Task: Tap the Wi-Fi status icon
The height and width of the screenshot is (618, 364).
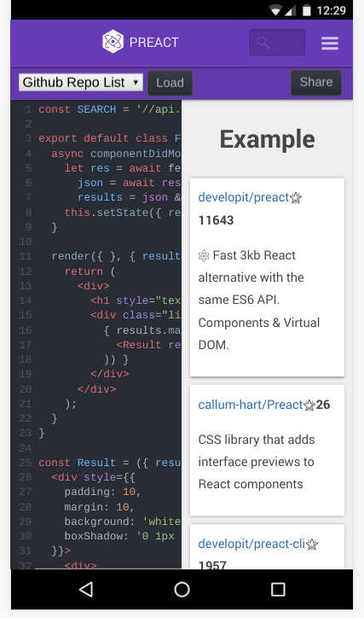Action: pos(275,10)
